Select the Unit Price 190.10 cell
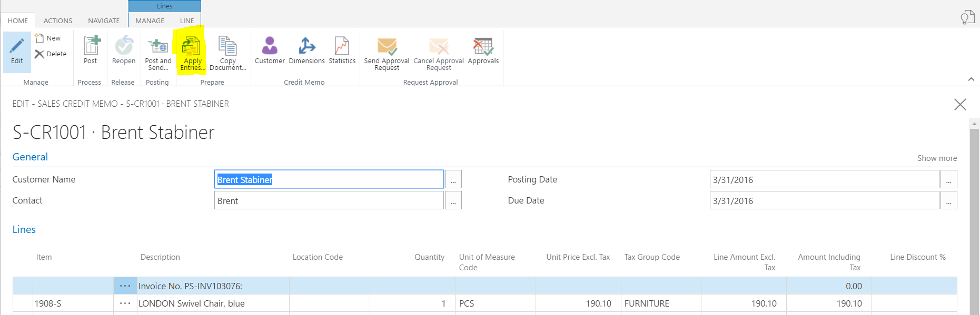The height and width of the screenshot is (315, 980). pos(578,303)
